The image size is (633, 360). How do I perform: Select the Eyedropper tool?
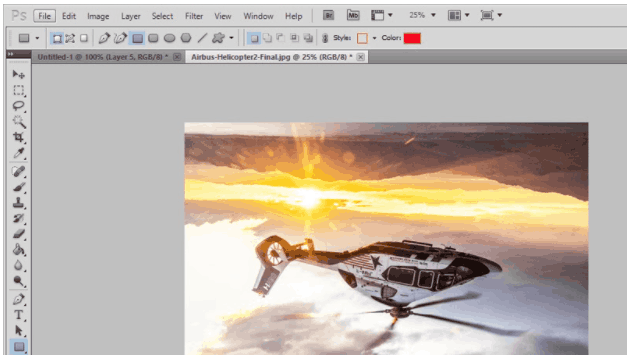click(19, 153)
